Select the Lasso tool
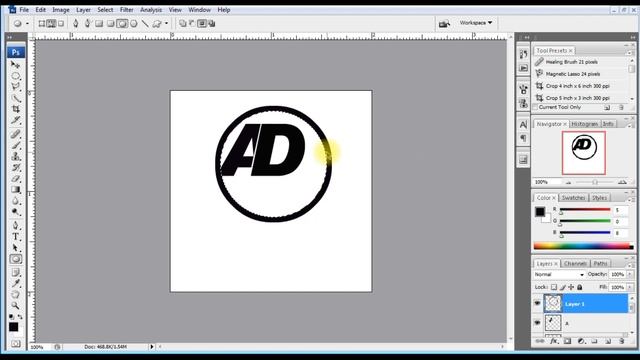 point(15,87)
